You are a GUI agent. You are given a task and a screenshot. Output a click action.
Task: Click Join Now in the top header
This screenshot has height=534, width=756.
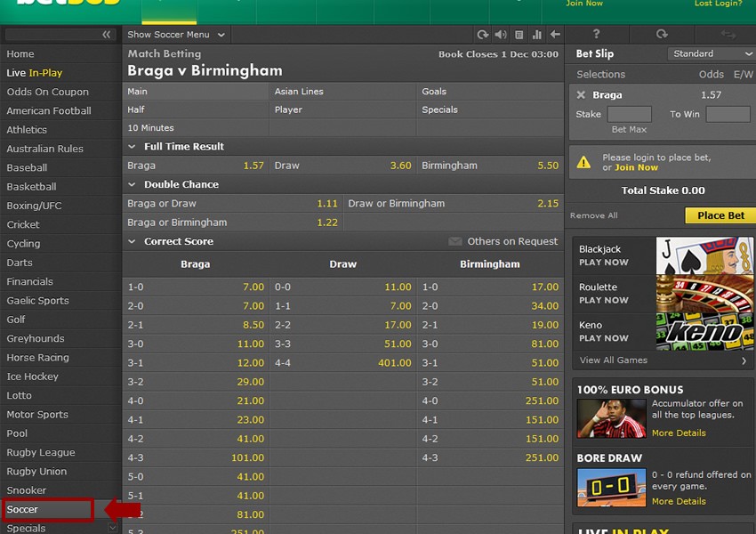(x=584, y=4)
